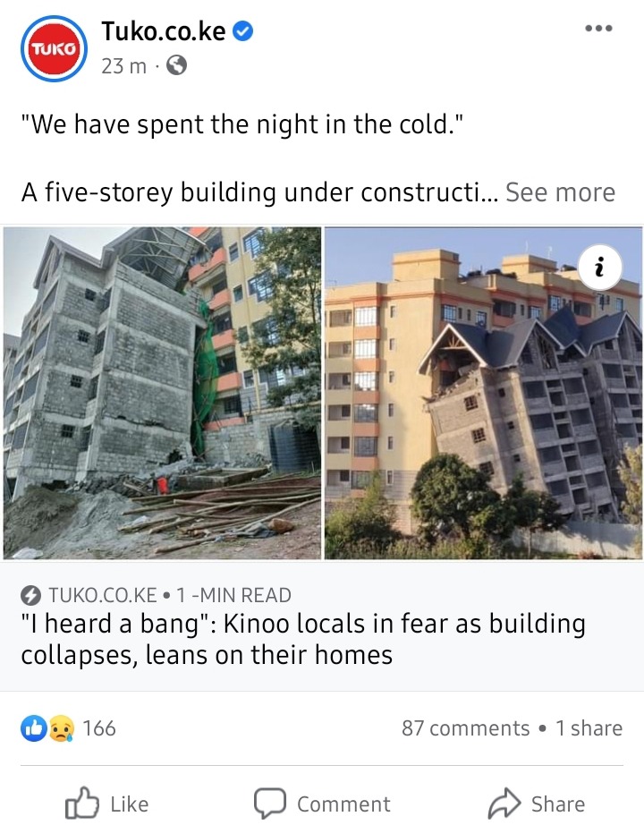Like this post with the thumbs-up button

[106, 804]
